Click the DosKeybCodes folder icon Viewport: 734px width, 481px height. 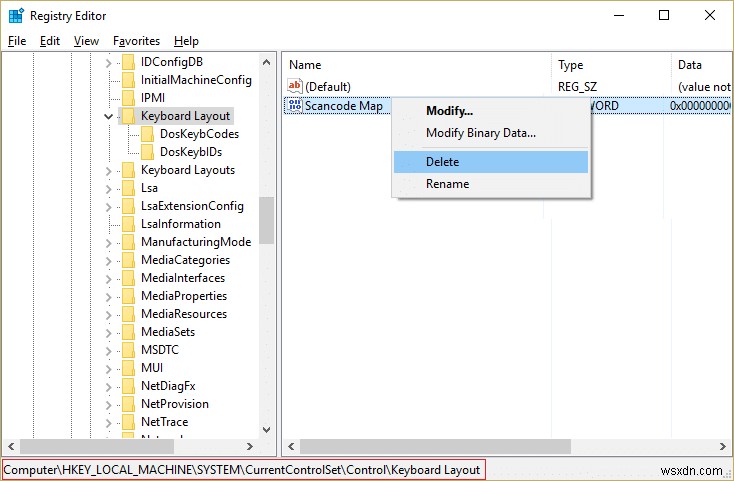[147, 134]
